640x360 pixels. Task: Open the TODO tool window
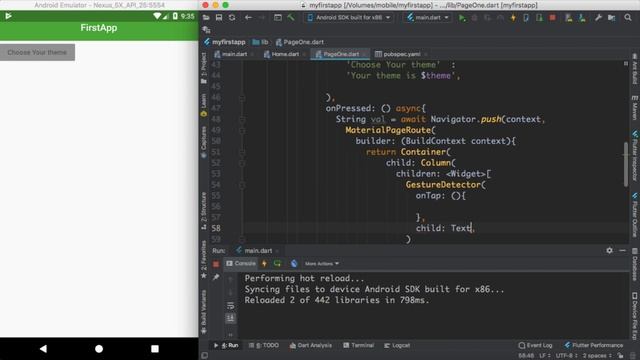point(264,345)
